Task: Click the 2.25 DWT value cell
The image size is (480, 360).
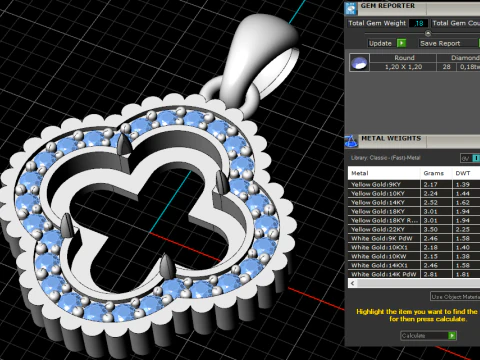Action: pos(466,229)
